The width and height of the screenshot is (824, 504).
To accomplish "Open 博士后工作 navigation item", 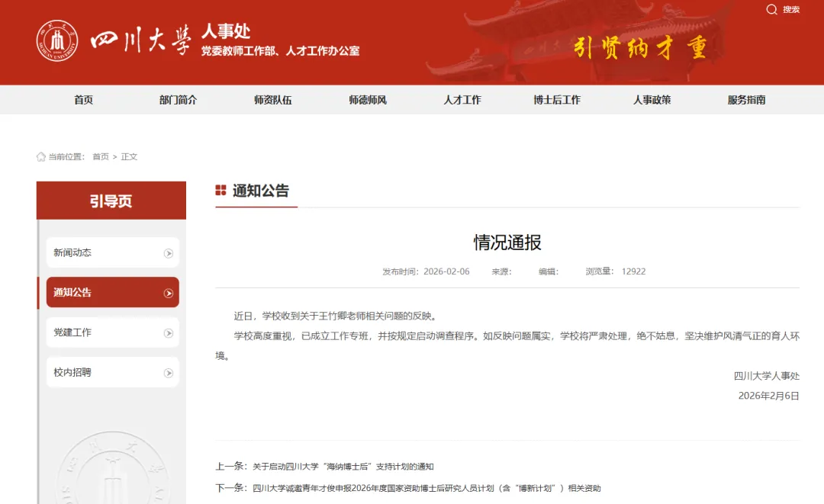I will 557,100.
